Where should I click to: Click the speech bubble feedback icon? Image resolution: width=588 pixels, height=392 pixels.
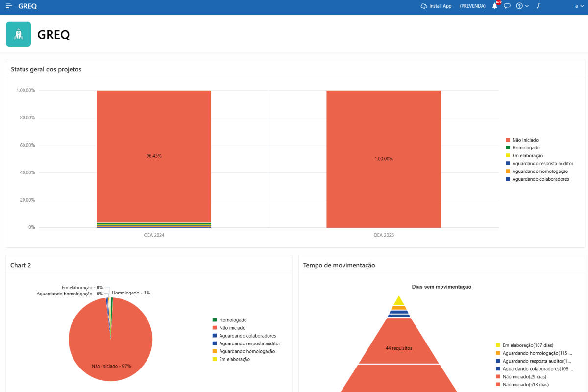tap(507, 6)
